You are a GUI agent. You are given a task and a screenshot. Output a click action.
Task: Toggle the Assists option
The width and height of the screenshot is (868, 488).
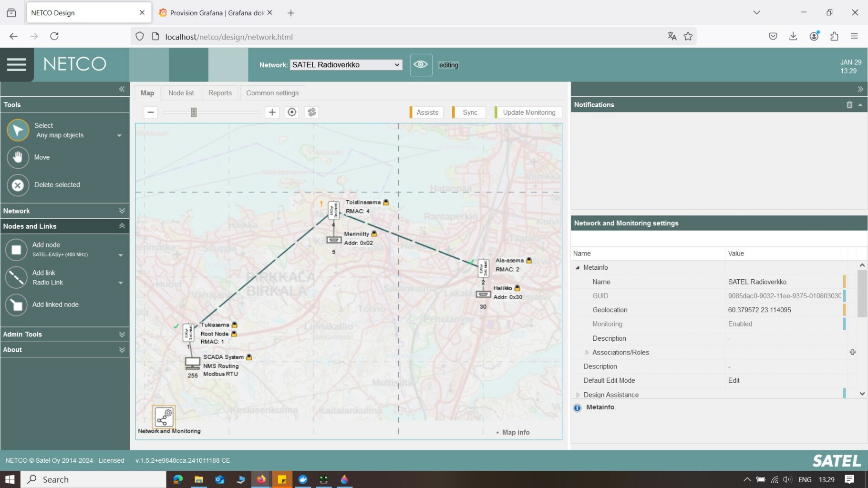click(427, 112)
